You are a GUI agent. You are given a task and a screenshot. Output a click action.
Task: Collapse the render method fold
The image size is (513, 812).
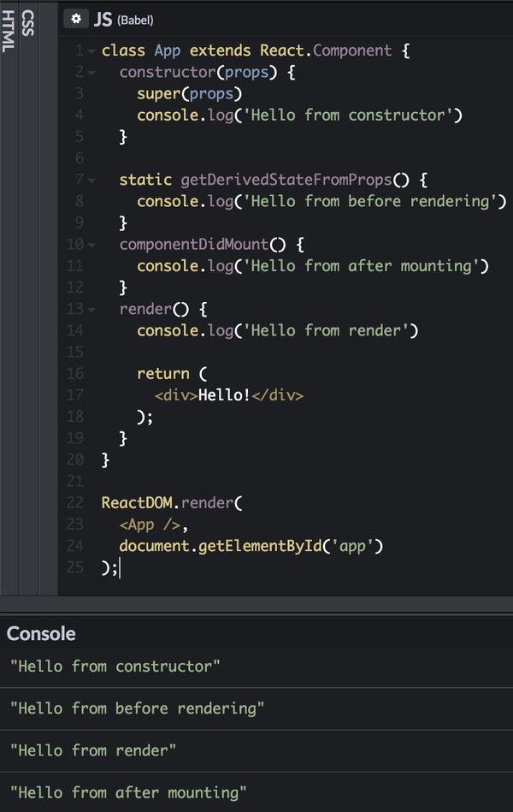(x=90, y=309)
